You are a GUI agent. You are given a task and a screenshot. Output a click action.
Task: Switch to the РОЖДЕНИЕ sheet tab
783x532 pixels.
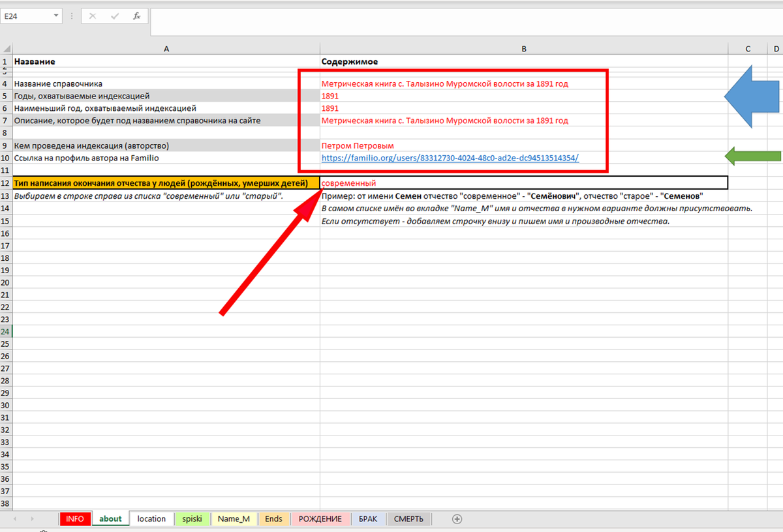pyautogui.click(x=320, y=519)
